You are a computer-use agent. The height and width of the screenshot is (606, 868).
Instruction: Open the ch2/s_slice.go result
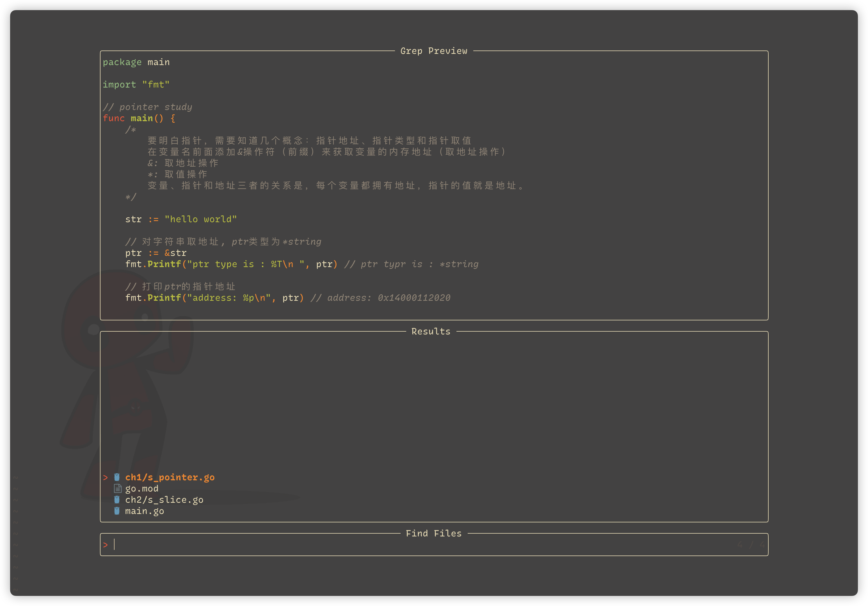[164, 500]
